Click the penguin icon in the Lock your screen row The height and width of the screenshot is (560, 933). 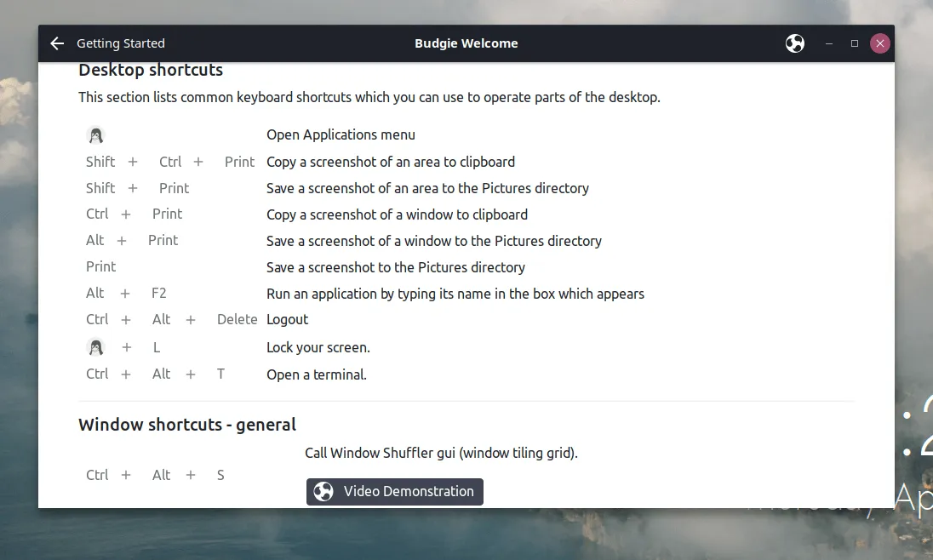point(95,347)
